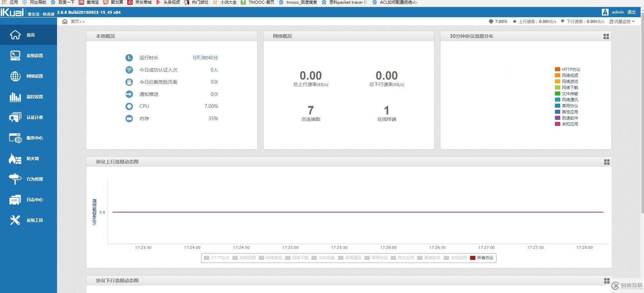Click HTTP协议 orange pie legend swatch

(558, 69)
